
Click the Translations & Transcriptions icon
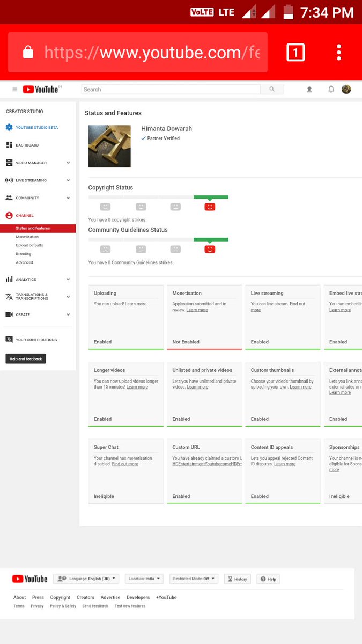click(x=9, y=297)
